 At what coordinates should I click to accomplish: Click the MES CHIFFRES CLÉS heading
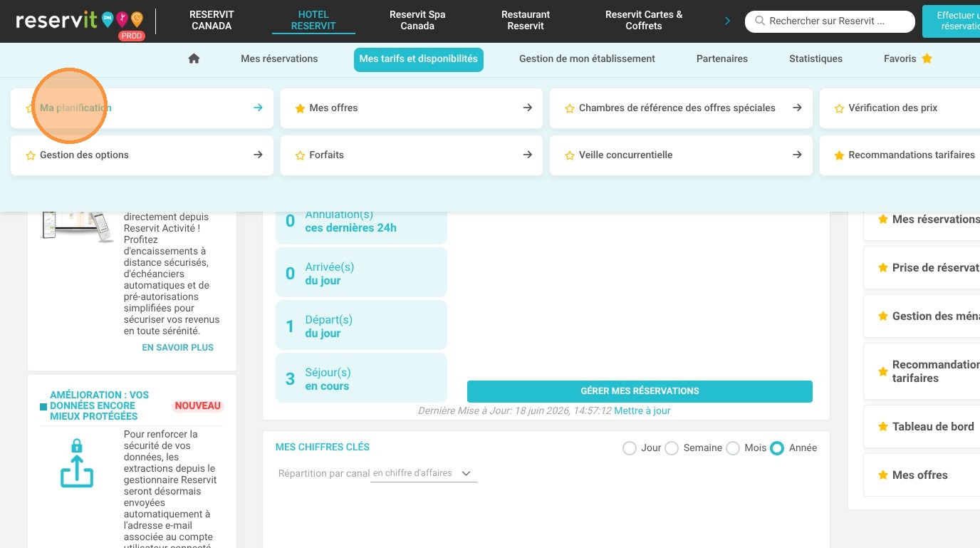(x=323, y=448)
